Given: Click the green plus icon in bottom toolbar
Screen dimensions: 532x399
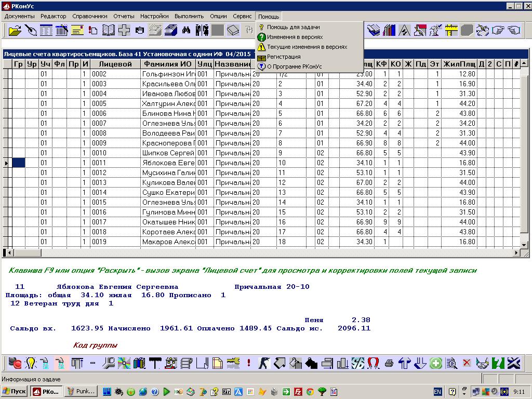Looking at the screenshot, I should click(x=436, y=363).
